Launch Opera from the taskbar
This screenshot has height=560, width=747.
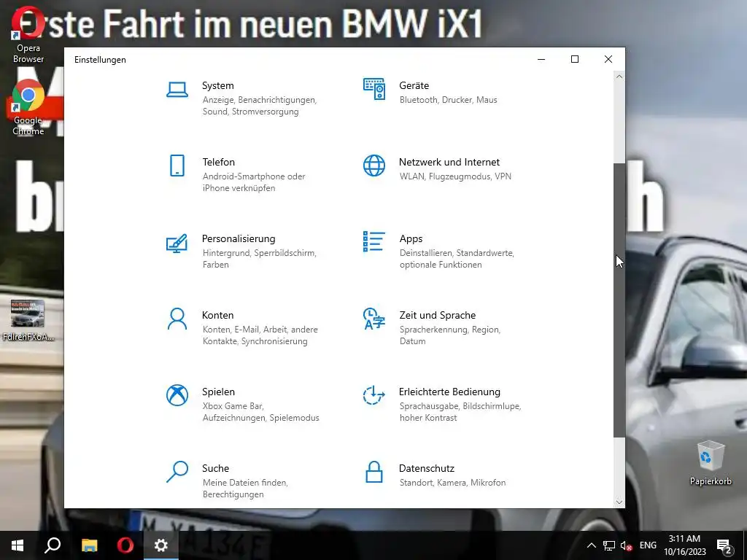click(125, 545)
